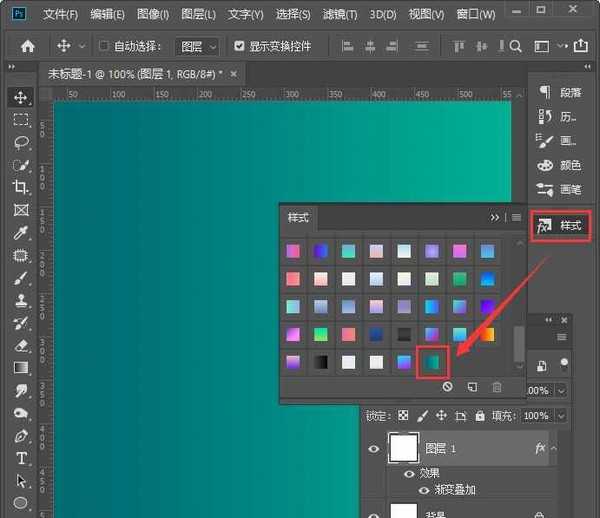Select the Lasso tool
Screen dimensions: 600x518
(x=20, y=142)
